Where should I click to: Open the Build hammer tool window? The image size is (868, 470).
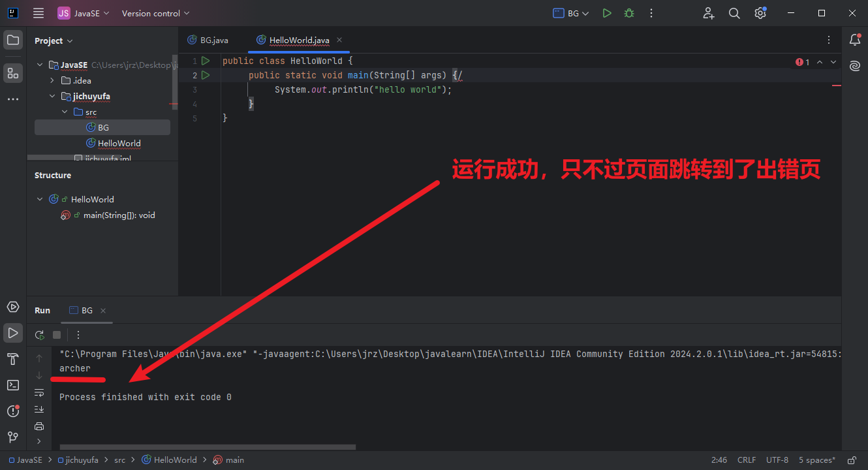tap(13, 359)
